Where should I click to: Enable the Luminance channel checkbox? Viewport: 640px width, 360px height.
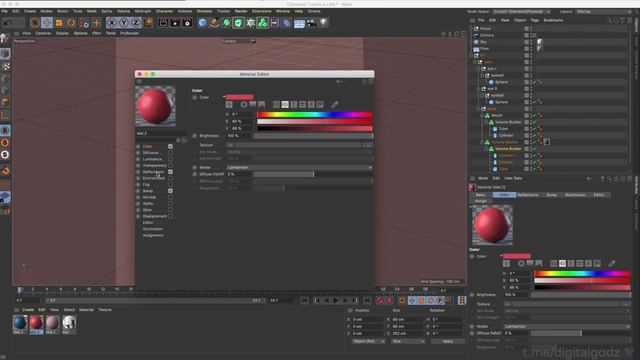[170, 159]
